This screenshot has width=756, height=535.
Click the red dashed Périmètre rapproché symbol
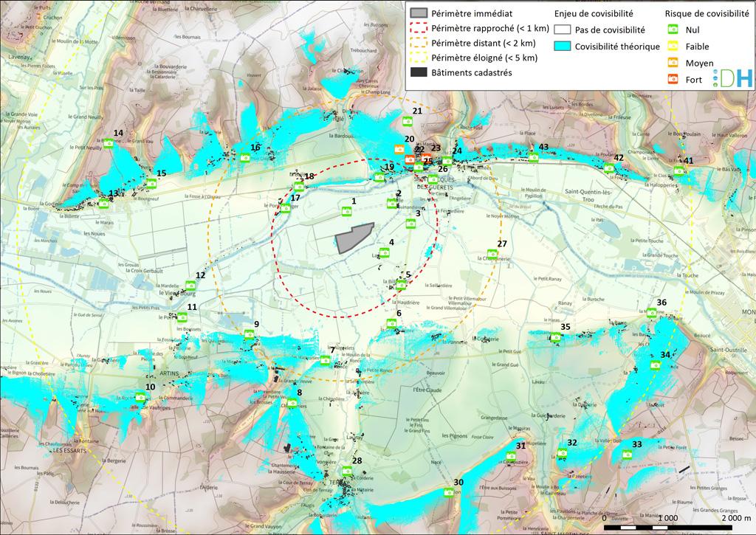(419, 28)
